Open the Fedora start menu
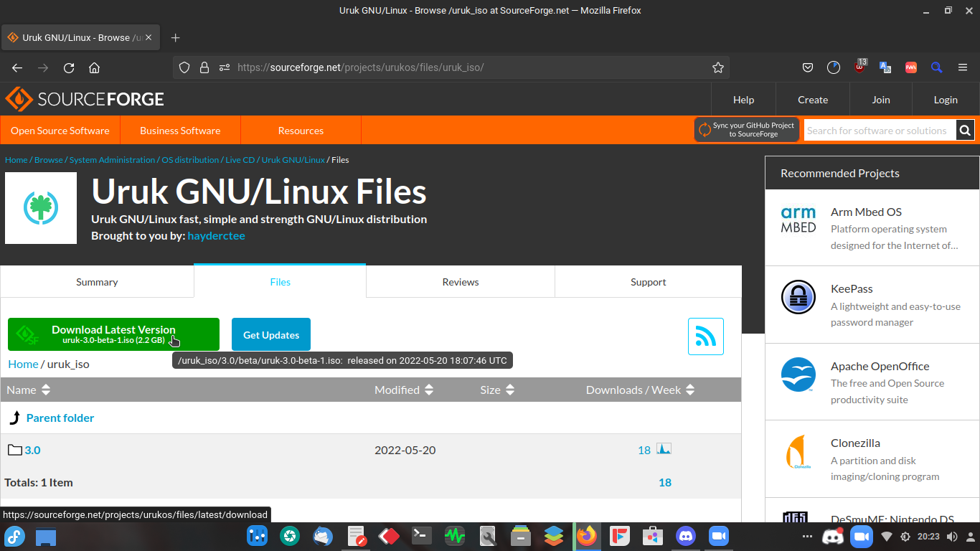980x551 pixels. coord(15,536)
